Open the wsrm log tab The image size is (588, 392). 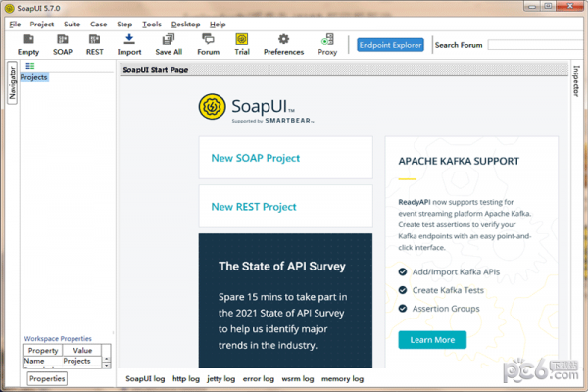298,379
